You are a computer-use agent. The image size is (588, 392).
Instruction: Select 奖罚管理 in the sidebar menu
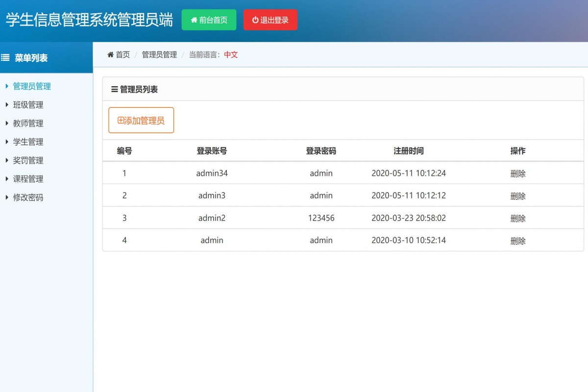(x=28, y=160)
